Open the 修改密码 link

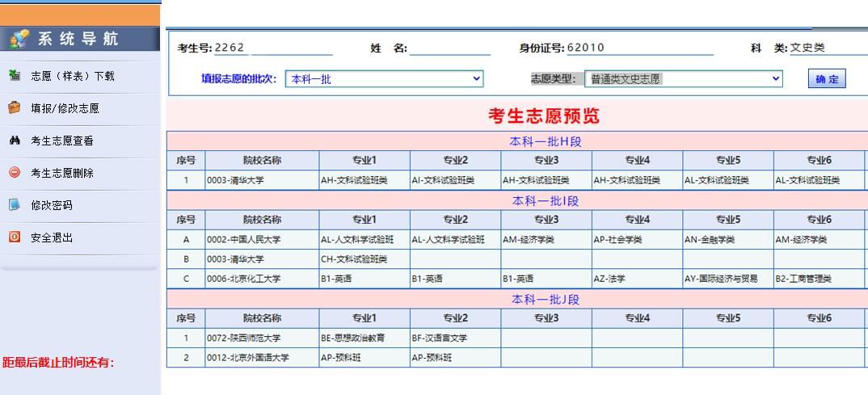pyautogui.click(x=52, y=205)
